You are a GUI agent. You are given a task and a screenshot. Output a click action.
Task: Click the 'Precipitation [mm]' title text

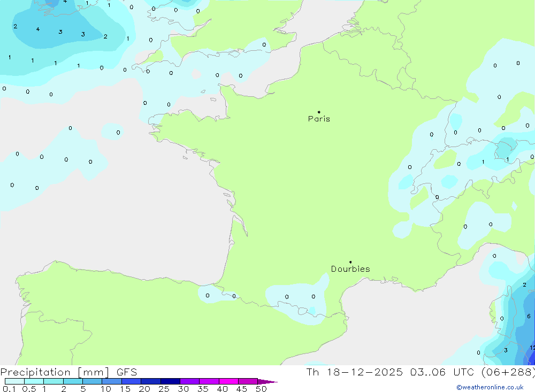point(55,372)
